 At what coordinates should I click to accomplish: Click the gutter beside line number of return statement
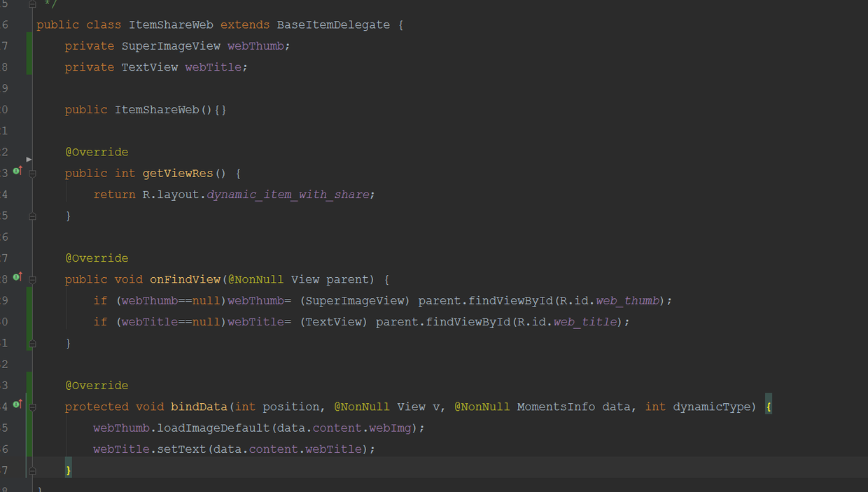(15, 194)
